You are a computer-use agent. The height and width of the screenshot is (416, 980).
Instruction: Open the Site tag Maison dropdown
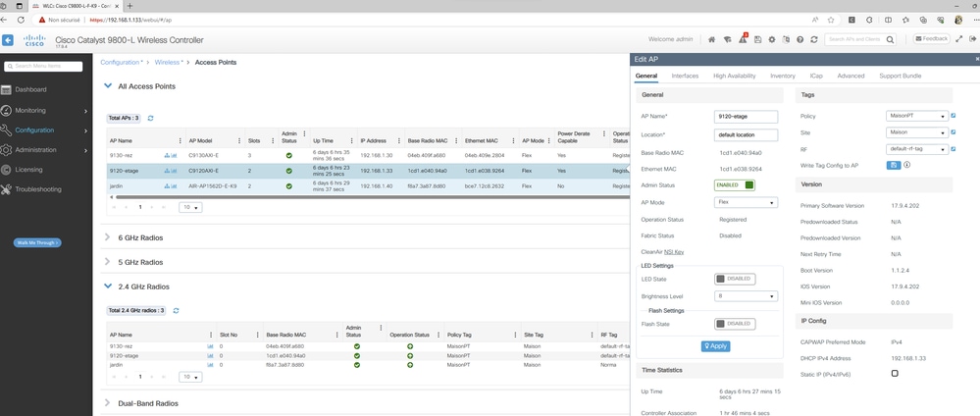click(917, 132)
